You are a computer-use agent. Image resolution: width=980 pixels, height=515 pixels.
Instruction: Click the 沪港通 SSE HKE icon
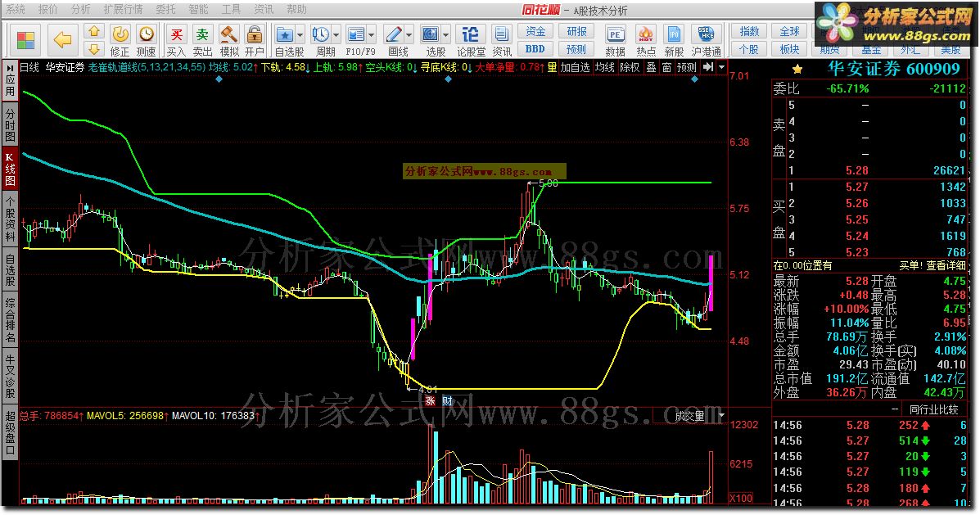tap(707, 34)
